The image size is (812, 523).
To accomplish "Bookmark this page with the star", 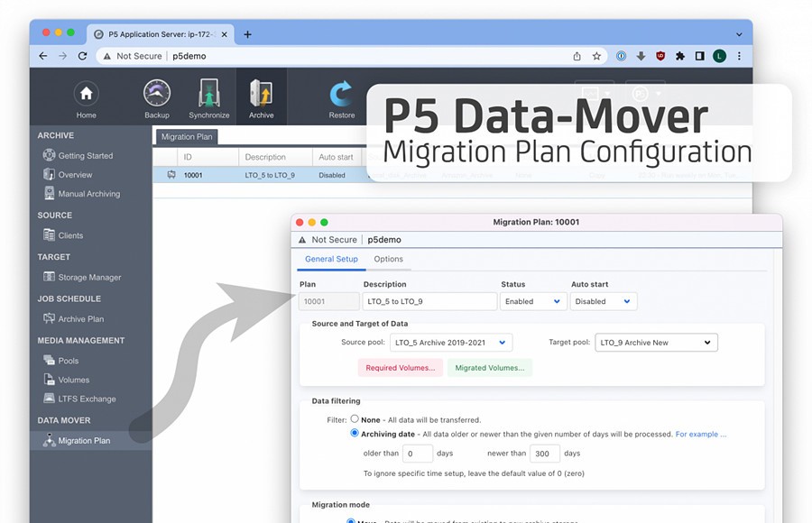I will click(x=596, y=56).
